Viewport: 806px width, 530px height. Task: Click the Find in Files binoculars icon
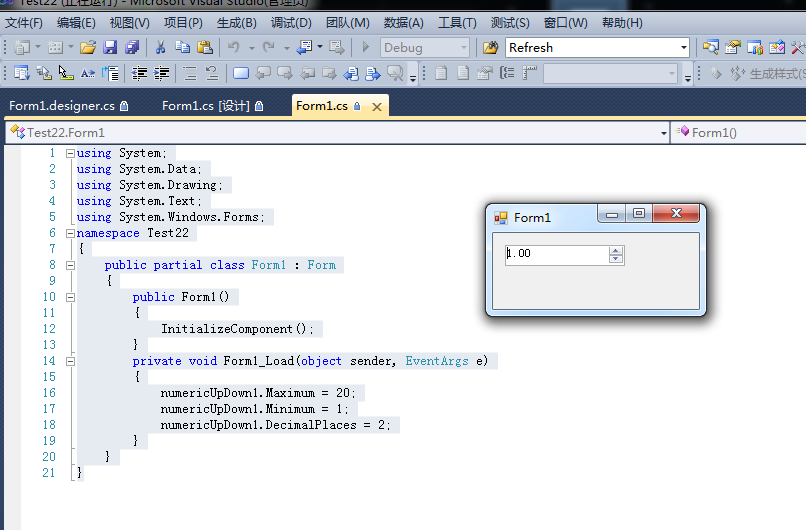[490, 48]
